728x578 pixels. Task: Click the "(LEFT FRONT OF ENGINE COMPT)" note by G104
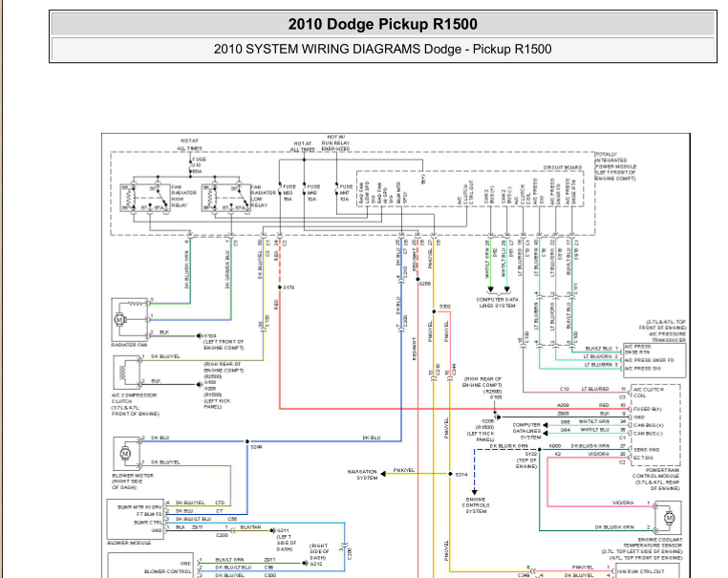click(x=223, y=345)
